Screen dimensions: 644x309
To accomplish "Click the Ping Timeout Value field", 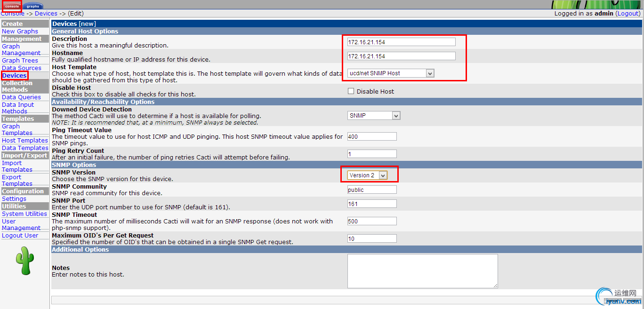I will [372, 136].
